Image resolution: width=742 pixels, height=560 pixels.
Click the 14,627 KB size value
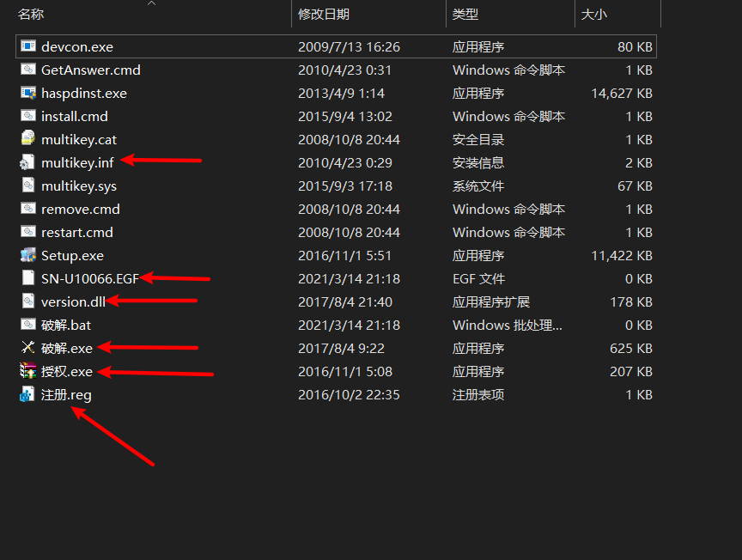[x=622, y=94]
